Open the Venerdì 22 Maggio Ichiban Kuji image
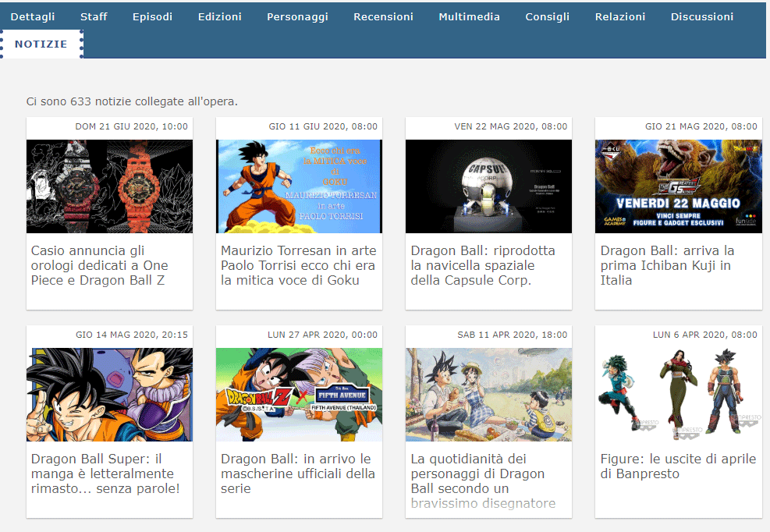Image resolution: width=770 pixels, height=532 pixels. 678,186
